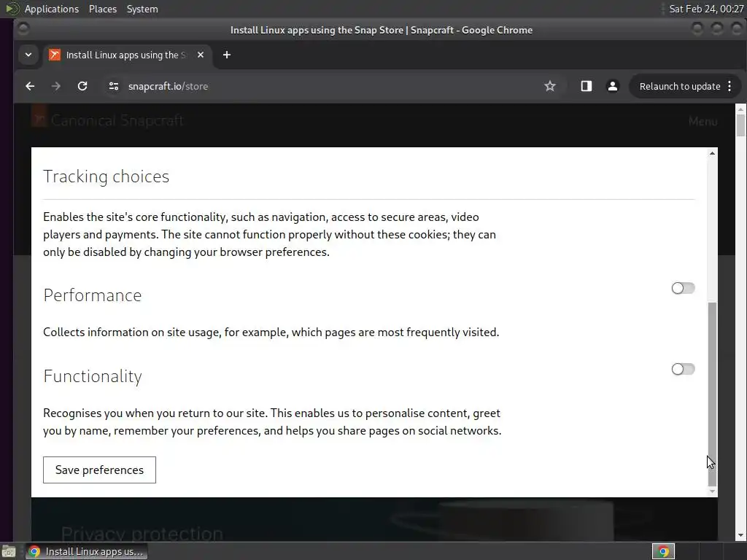Click Chrome icon in system tray
This screenshot has height=560, width=747.
click(663, 552)
